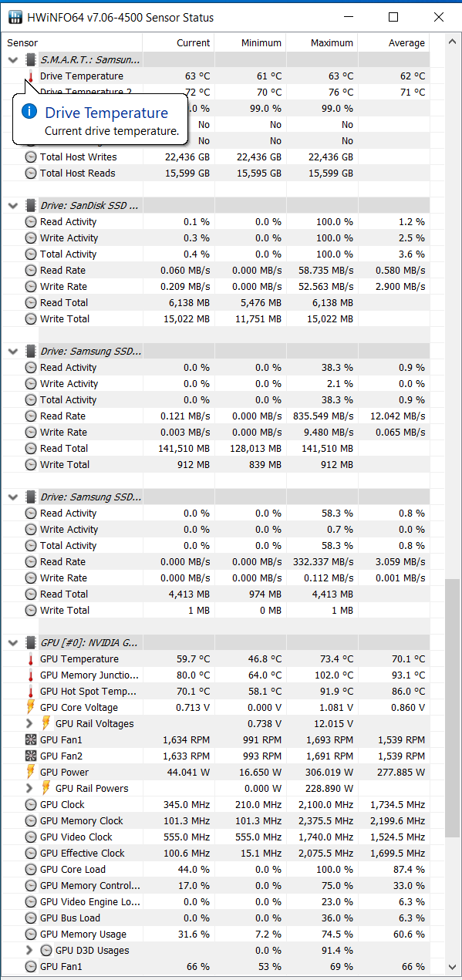Collapse the S.M.A.R.T. Samsung sensor section
This screenshot has height=980, width=462.
point(13,59)
